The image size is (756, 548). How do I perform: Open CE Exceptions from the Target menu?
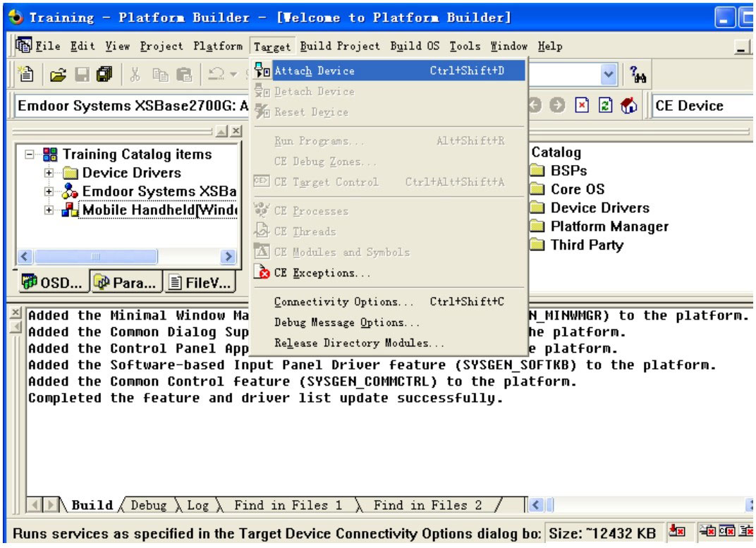pos(321,273)
